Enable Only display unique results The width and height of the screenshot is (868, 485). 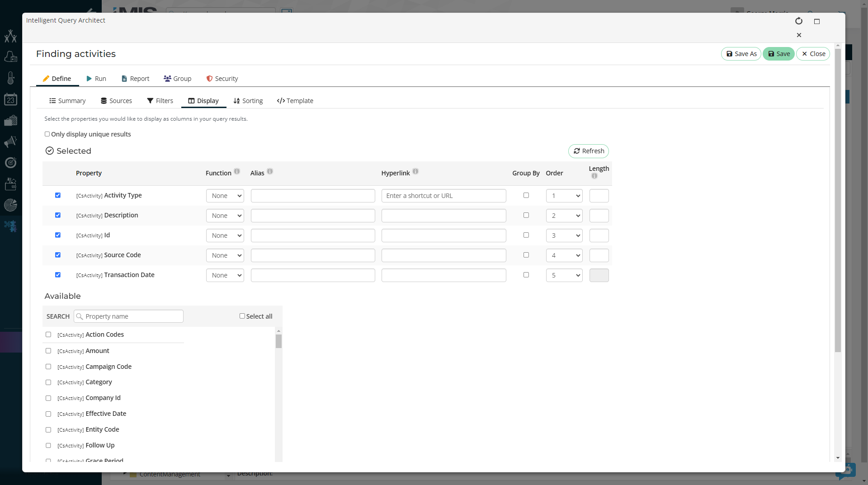(x=47, y=134)
